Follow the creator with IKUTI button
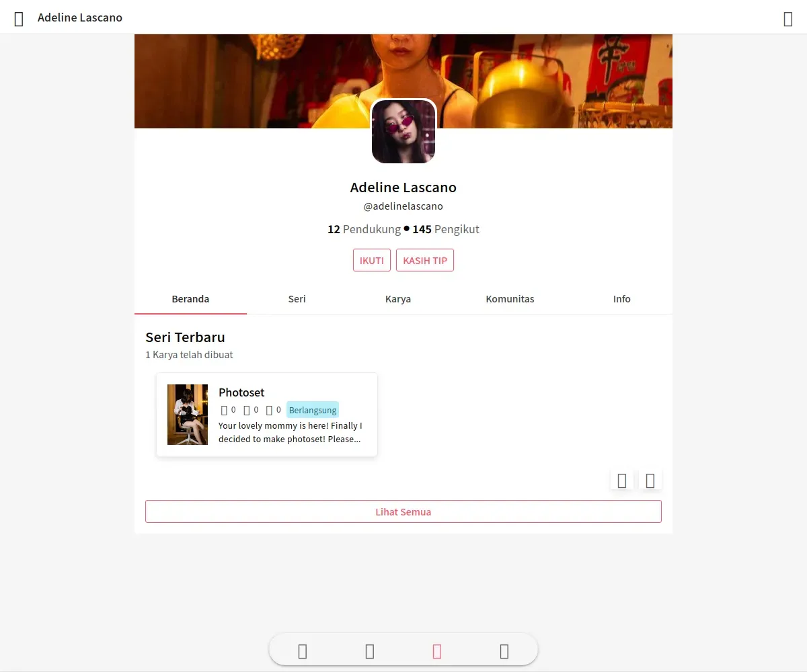807x672 pixels. [x=372, y=260]
